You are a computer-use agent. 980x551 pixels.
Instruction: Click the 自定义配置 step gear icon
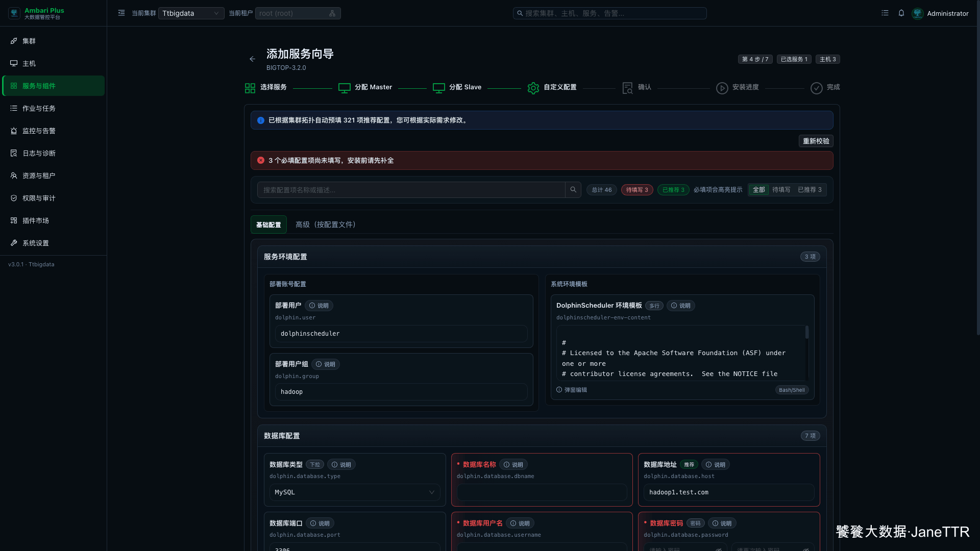[533, 88]
